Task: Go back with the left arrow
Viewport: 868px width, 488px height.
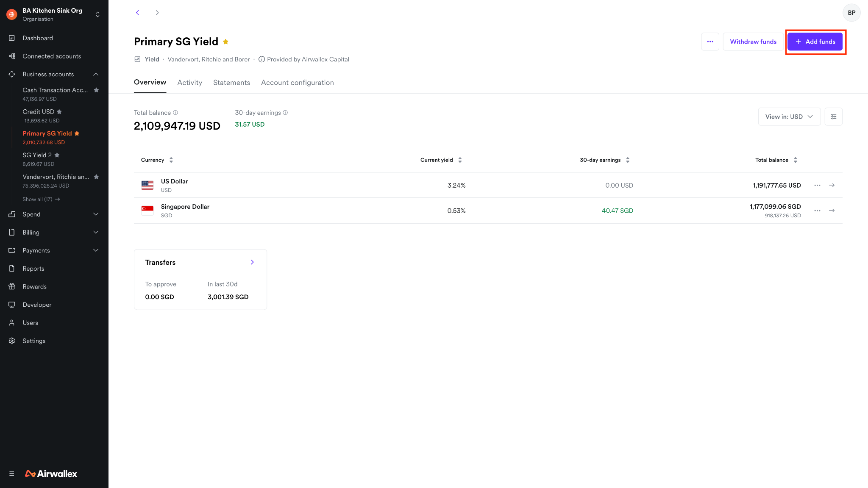Action: coord(137,13)
